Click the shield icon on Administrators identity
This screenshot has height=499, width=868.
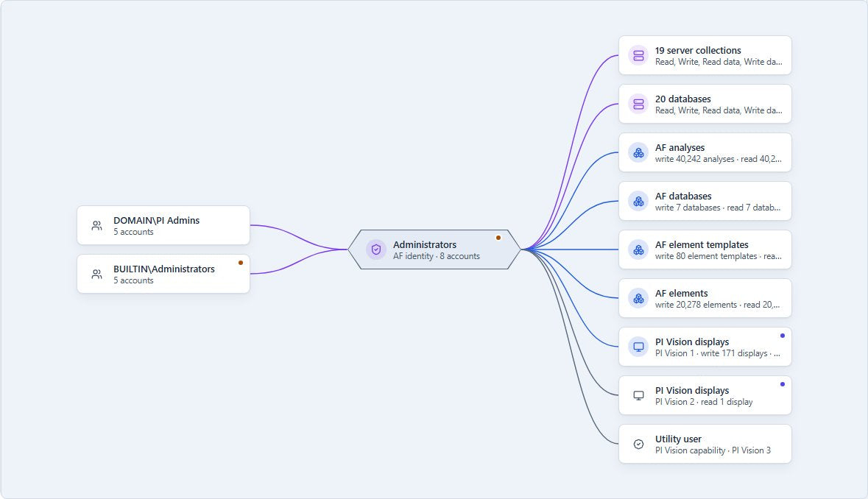click(376, 249)
